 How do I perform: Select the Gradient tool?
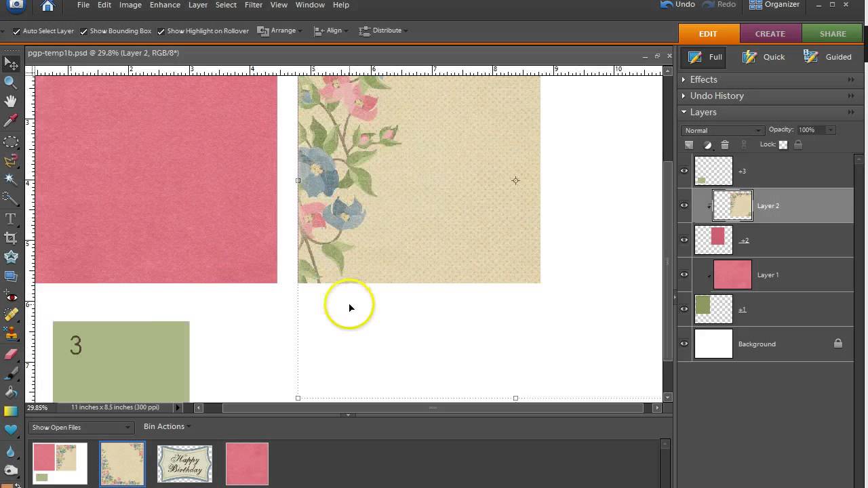(11, 411)
